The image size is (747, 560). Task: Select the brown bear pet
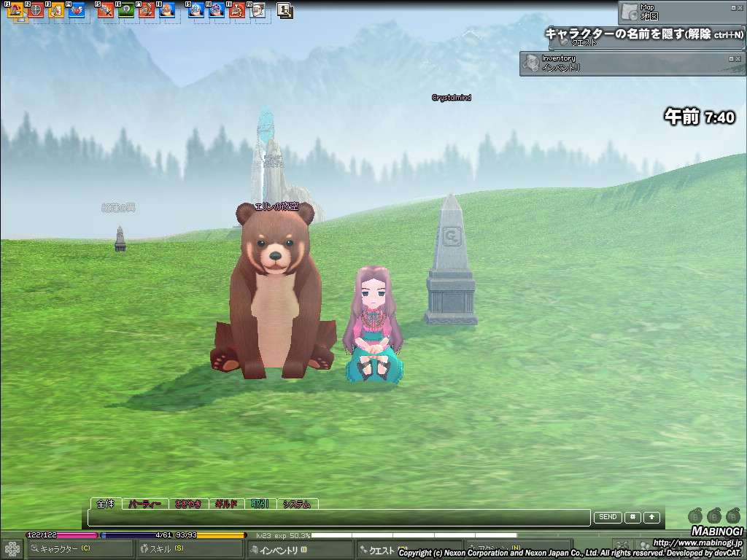[274, 290]
